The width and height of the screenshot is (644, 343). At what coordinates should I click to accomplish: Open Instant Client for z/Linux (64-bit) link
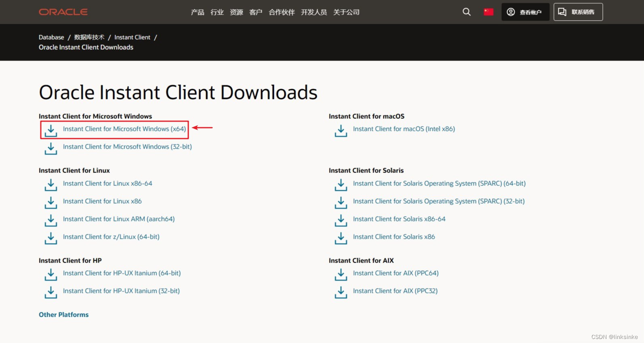coord(111,237)
